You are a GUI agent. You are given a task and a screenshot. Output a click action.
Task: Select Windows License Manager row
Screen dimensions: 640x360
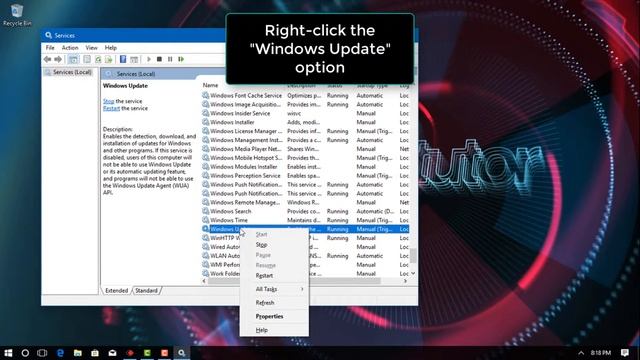pos(305,131)
